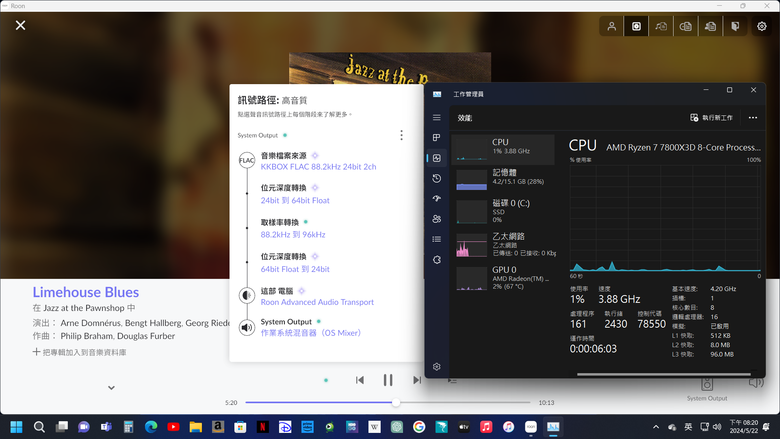Open the Windows Start menu
The width and height of the screenshot is (780, 439).
pos(16,427)
